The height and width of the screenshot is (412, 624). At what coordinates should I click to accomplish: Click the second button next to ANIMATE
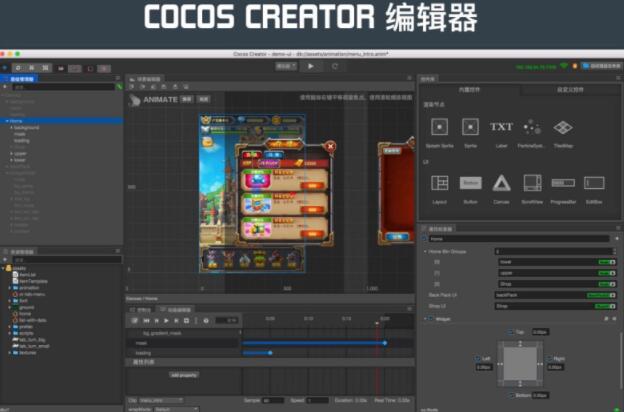(203, 99)
